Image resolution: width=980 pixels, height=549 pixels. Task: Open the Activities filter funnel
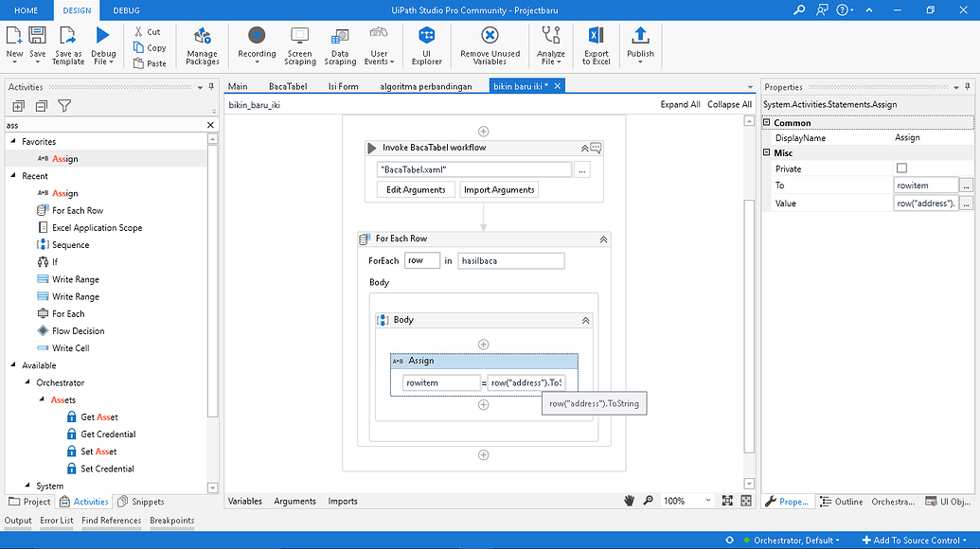(64, 106)
